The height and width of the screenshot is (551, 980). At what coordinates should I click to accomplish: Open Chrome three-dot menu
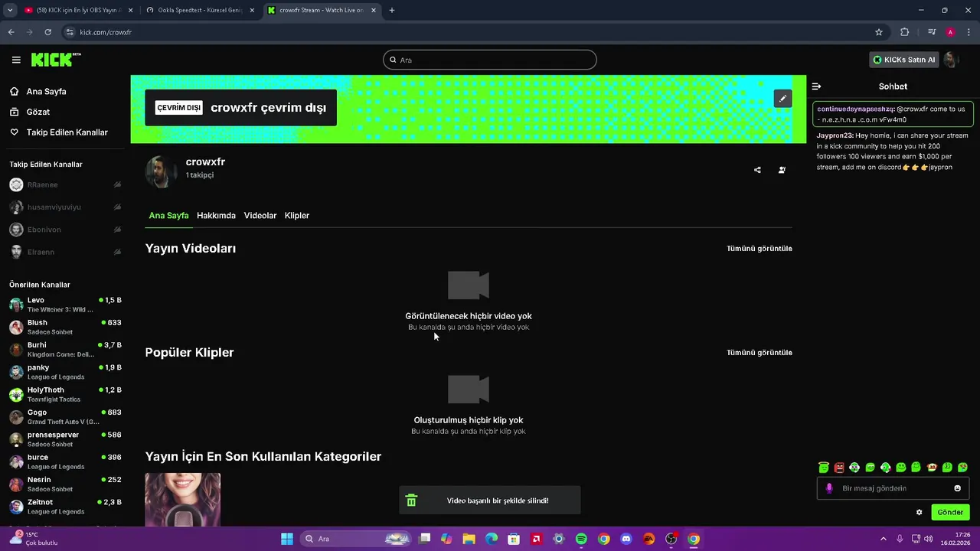[x=969, y=32]
